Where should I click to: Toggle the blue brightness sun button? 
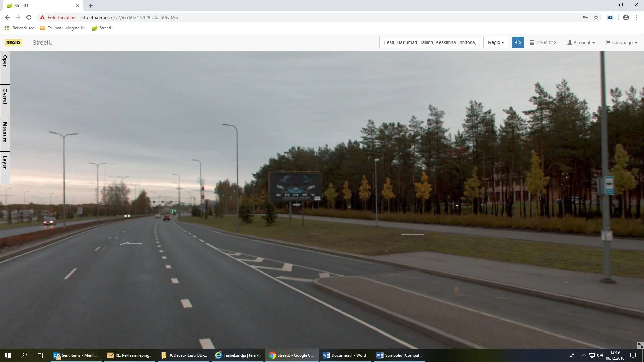[518, 42]
